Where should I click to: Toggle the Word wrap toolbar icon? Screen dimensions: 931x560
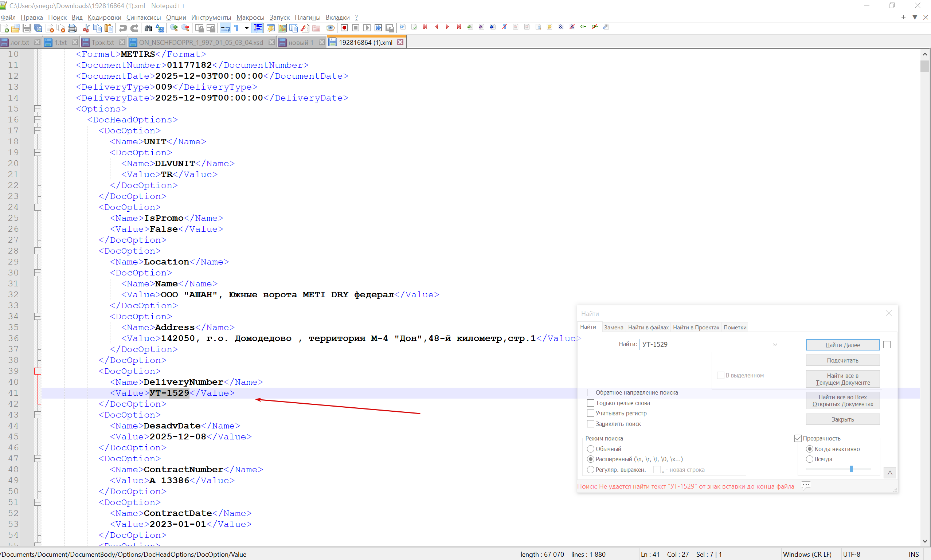point(225,28)
